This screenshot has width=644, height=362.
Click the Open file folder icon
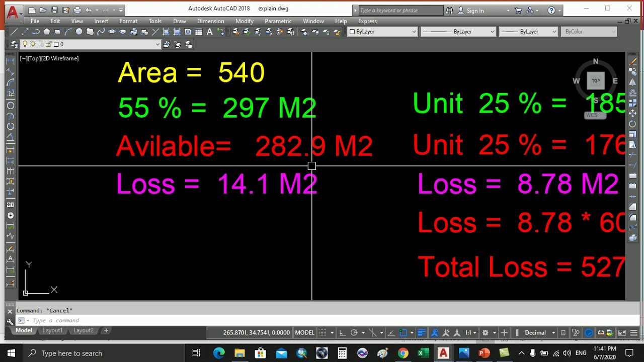[43, 10]
